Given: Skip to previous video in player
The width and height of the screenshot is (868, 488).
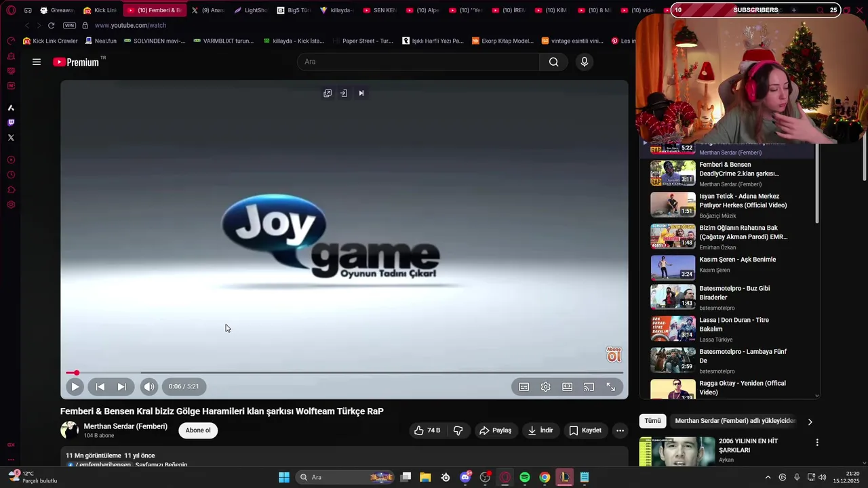Looking at the screenshot, I should click(100, 386).
